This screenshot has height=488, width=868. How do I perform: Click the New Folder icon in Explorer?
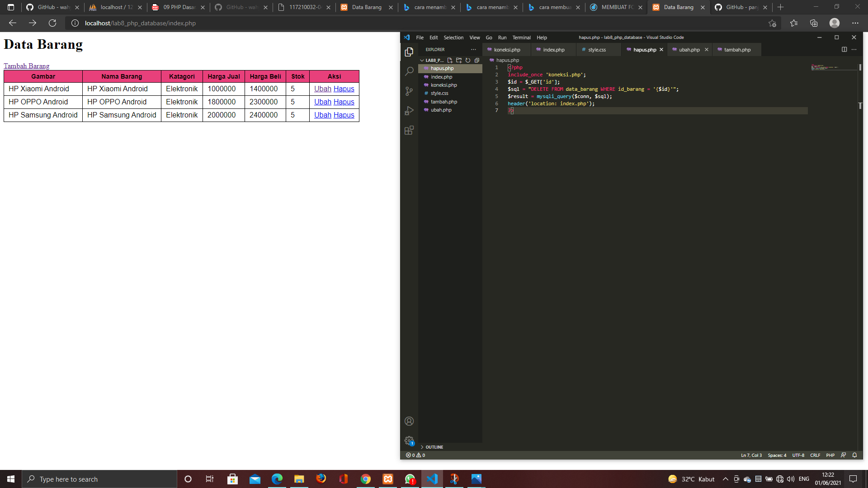coord(458,60)
